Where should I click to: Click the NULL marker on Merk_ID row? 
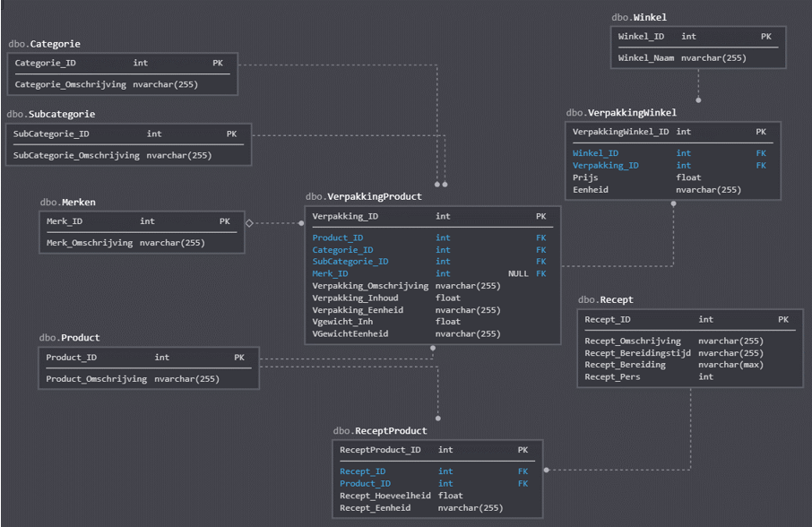[x=518, y=274]
